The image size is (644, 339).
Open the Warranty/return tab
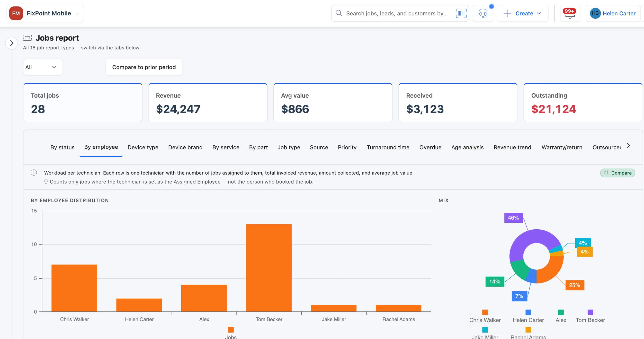coord(562,147)
